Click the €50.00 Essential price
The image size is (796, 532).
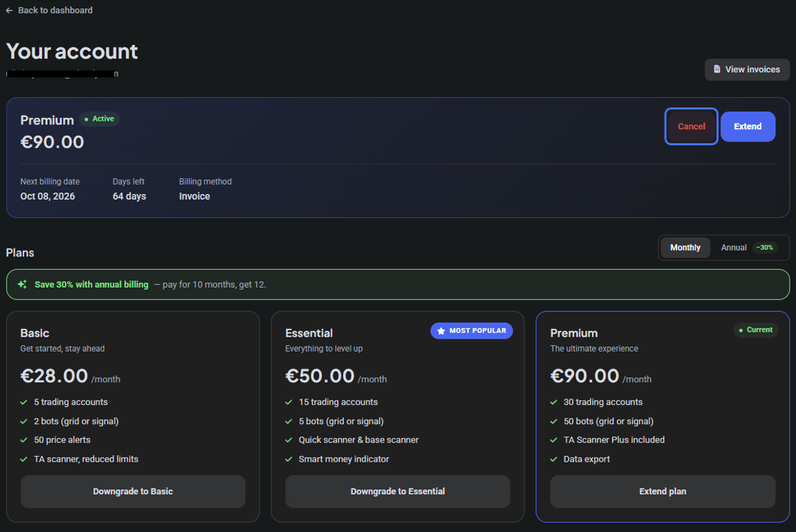click(320, 376)
